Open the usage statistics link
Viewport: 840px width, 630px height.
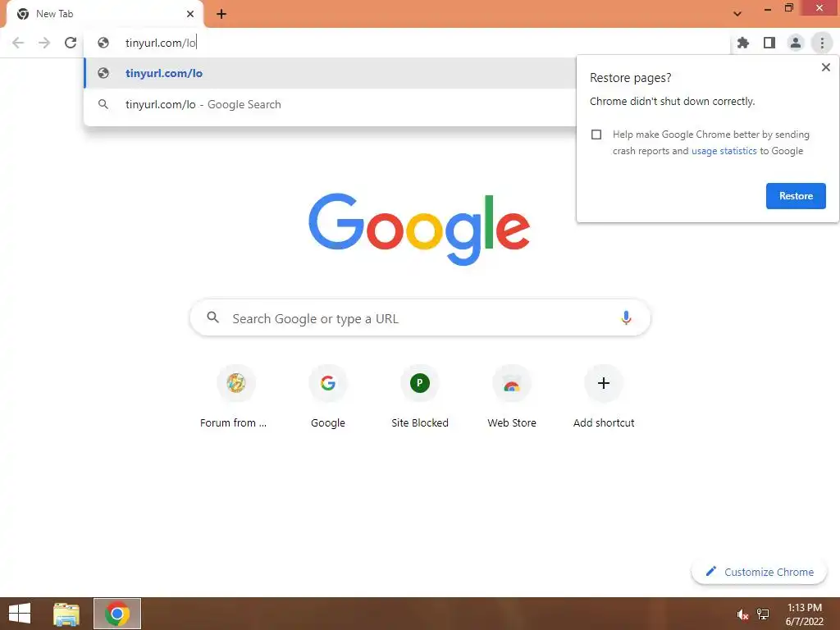point(724,151)
